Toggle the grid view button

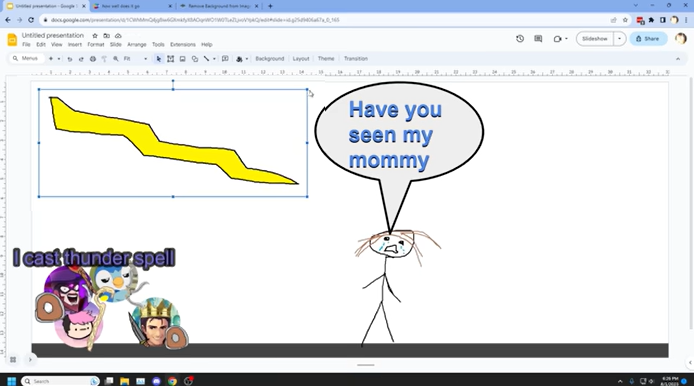tap(13, 359)
